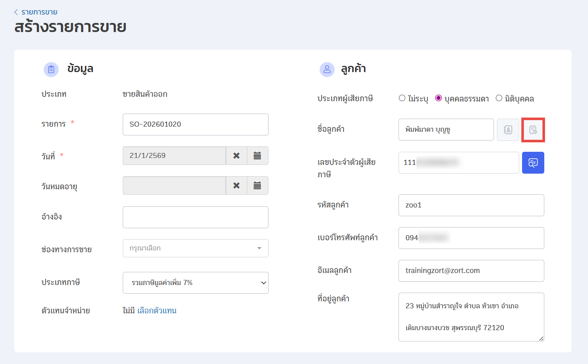Image resolution: width=588 pixels, height=364 pixels.
Task: Go back to รายการขาย list
Action: click(x=39, y=12)
